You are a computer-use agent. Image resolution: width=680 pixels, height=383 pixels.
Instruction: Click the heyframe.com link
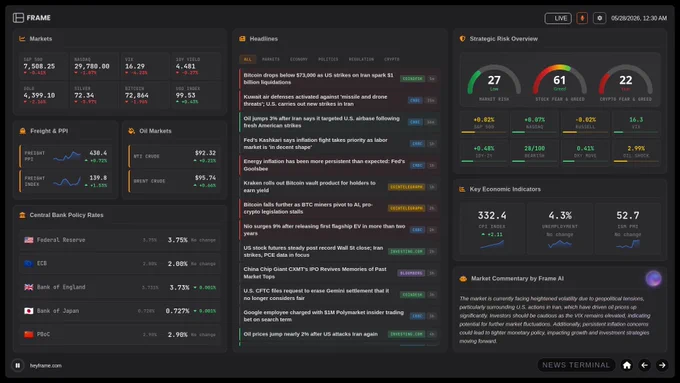pos(46,366)
